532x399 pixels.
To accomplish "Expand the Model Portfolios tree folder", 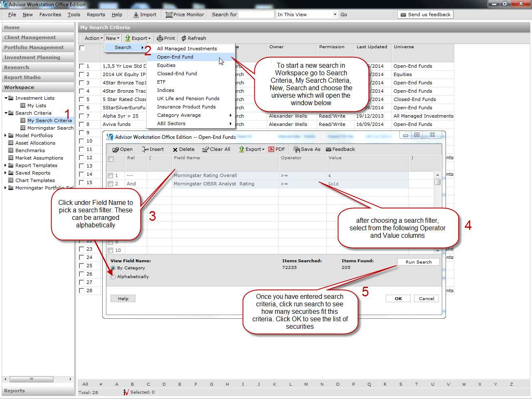I will tap(5, 135).
